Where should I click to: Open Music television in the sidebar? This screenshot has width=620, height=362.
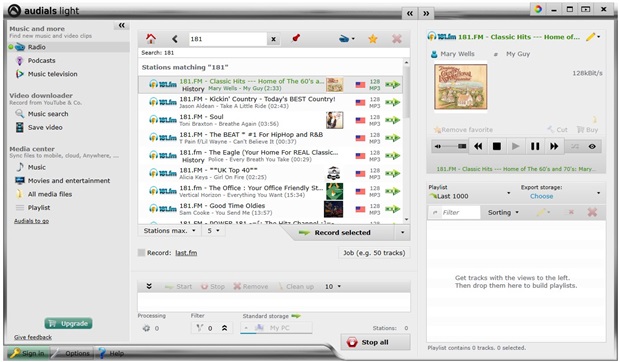coord(52,74)
